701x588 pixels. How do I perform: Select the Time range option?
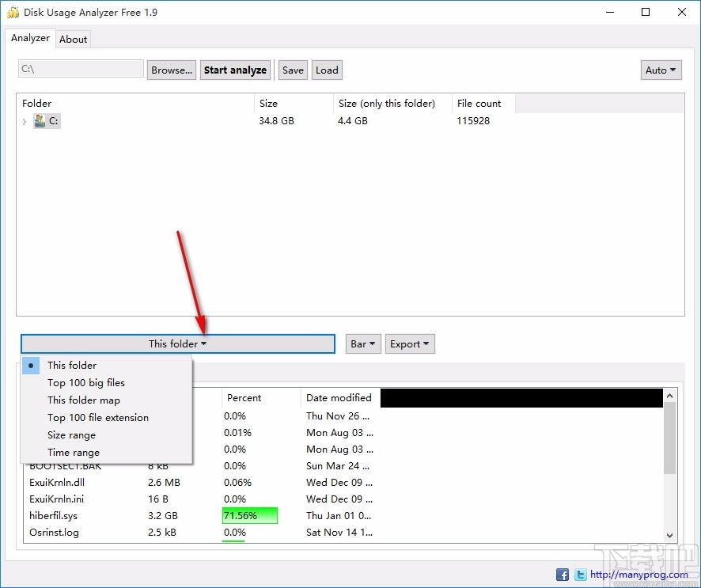tap(74, 452)
